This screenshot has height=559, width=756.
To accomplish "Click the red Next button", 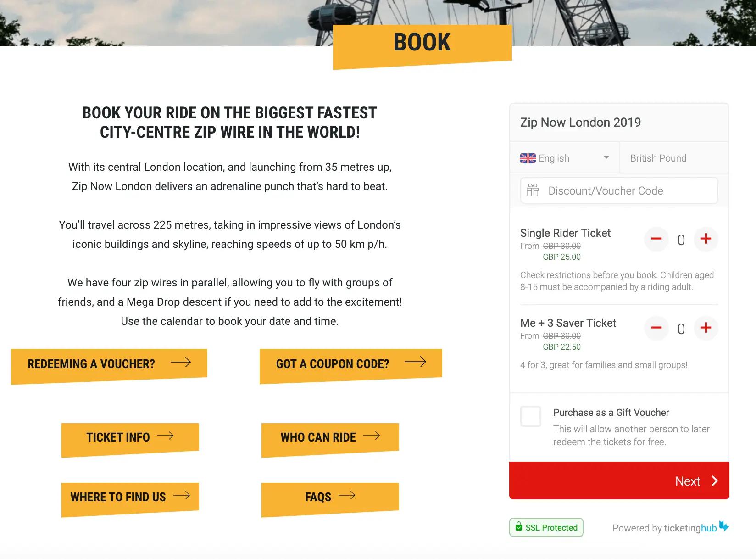I will pos(619,481).
